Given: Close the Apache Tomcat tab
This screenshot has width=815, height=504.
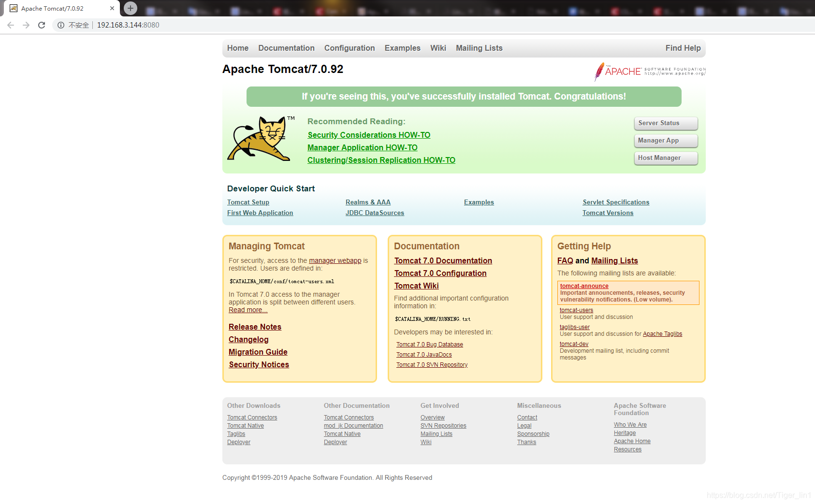Looking at the screenshot, I should coord(112,8).
